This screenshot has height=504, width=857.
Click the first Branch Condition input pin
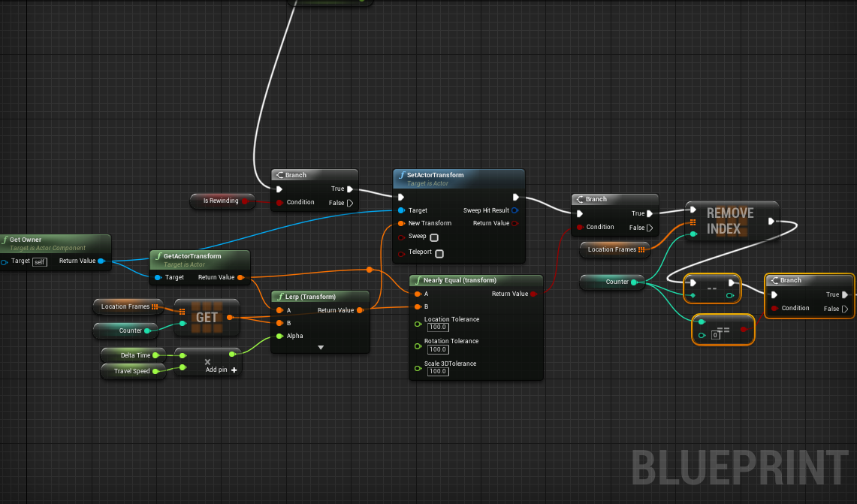(279, 202)
